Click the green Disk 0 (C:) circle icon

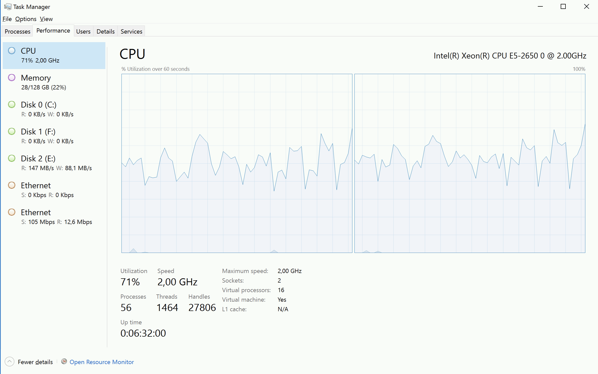coord(12,104)
